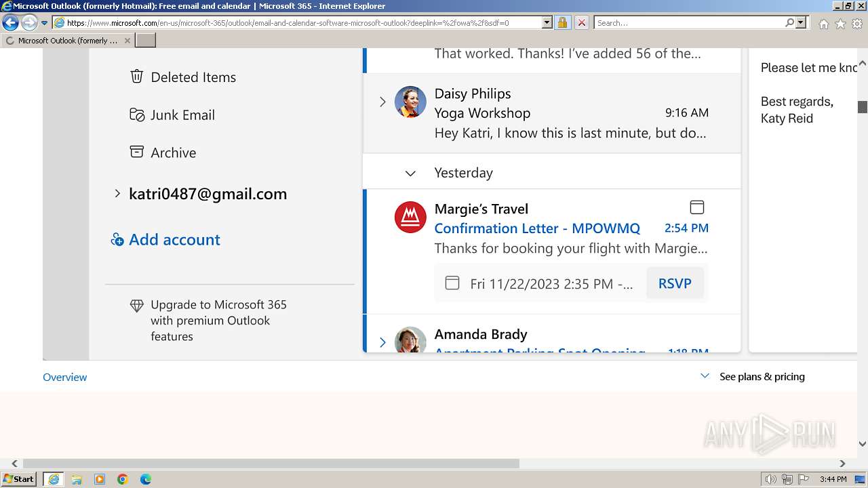
Task: Click the Home icon
Action: 823,24
